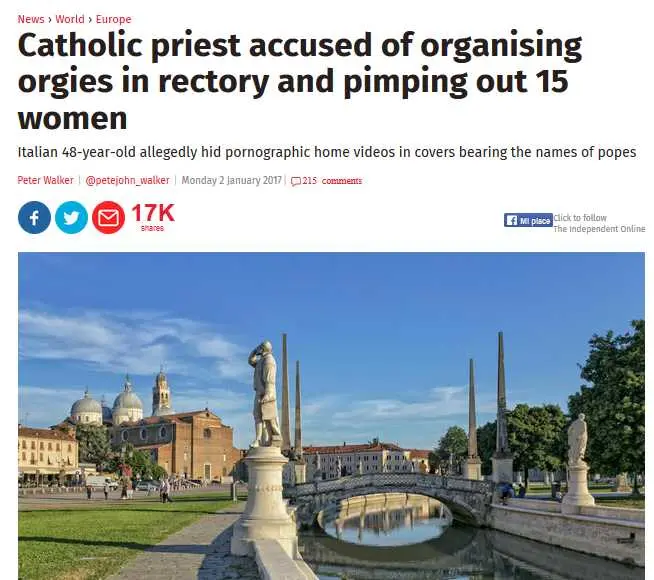
Task: Go to World breadcrumb section
Action: pos(70,19)
